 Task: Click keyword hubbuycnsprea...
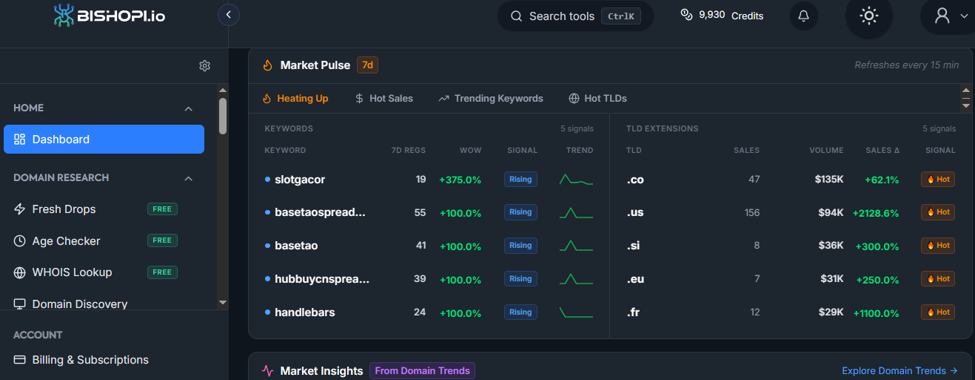[x=322, y=279]
